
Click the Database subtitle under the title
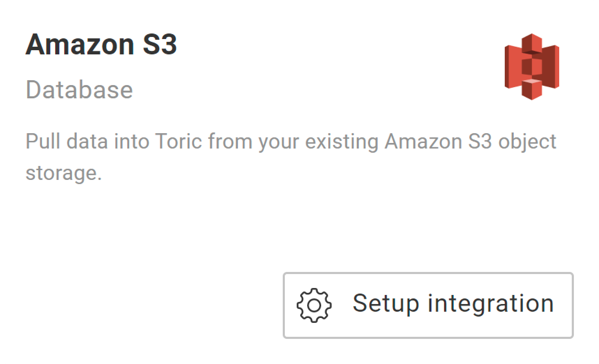pyautogui.click(x=80, y=90)
